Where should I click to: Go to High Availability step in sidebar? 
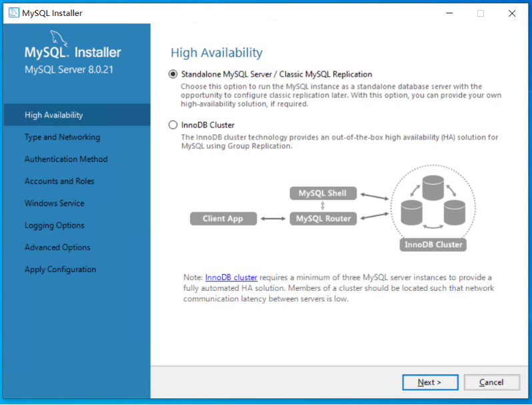coord(77,115)
